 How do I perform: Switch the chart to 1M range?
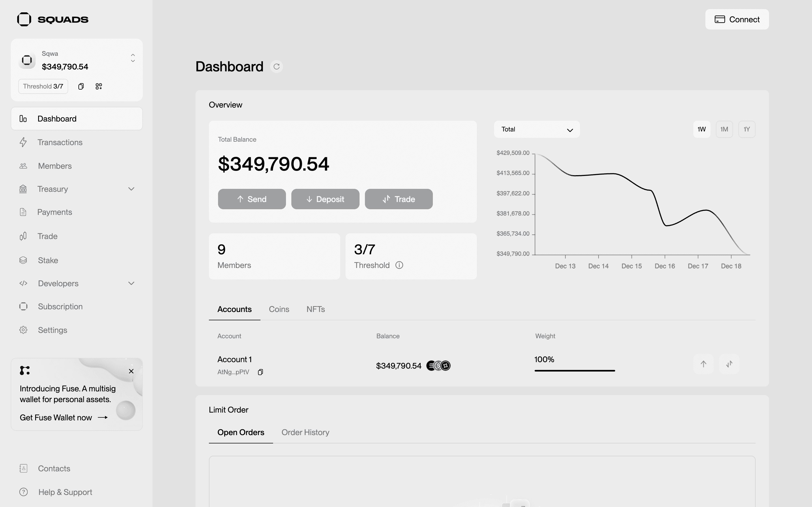point(724,129)
